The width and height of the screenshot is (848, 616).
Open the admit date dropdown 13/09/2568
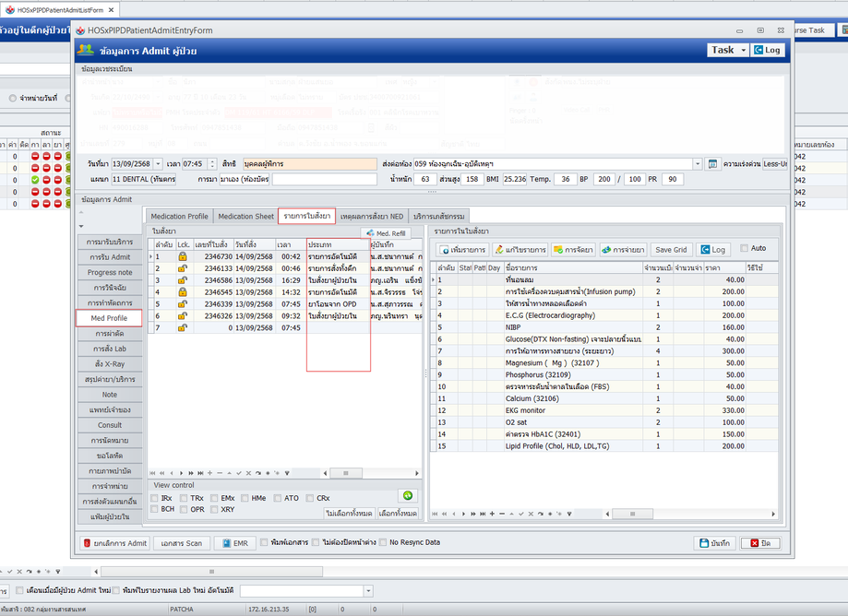(x=158, y=164)
